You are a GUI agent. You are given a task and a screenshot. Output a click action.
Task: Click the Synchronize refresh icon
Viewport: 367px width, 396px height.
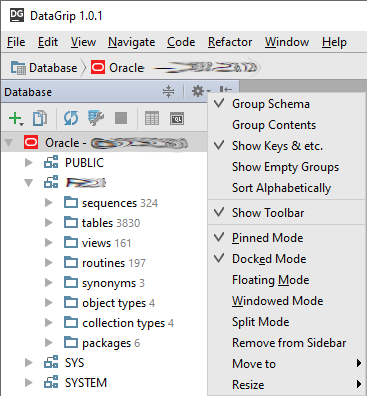71,118
